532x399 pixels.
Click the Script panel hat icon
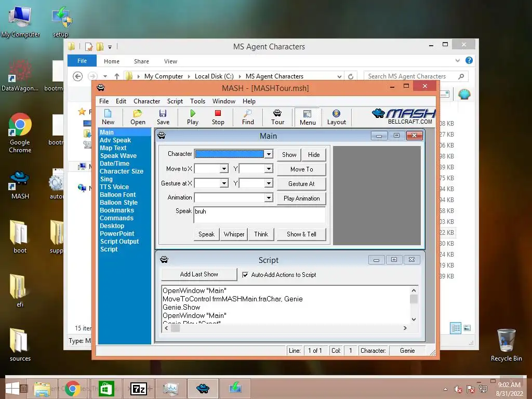pos(164,260)
